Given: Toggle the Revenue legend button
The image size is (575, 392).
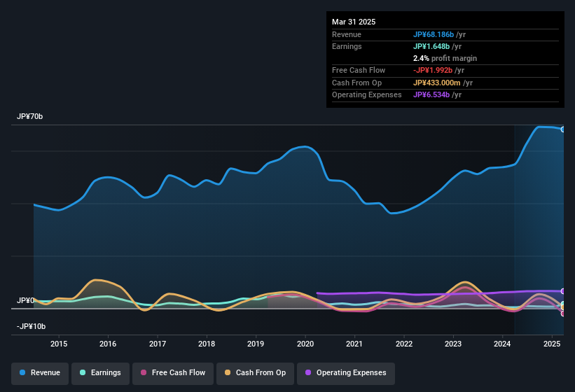Looking at the screenshot, I should (40, 373).
